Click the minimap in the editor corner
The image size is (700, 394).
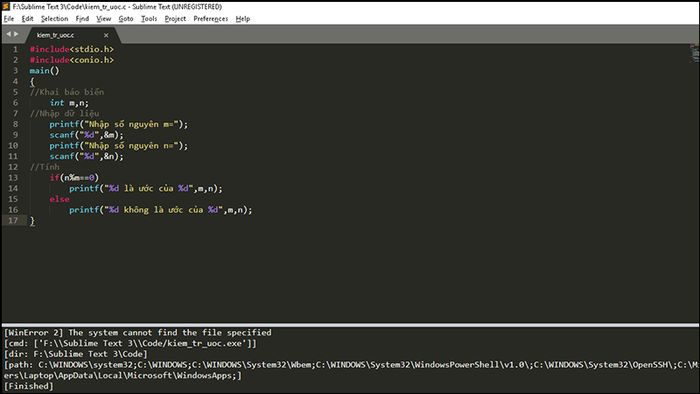tap(694, 53)
